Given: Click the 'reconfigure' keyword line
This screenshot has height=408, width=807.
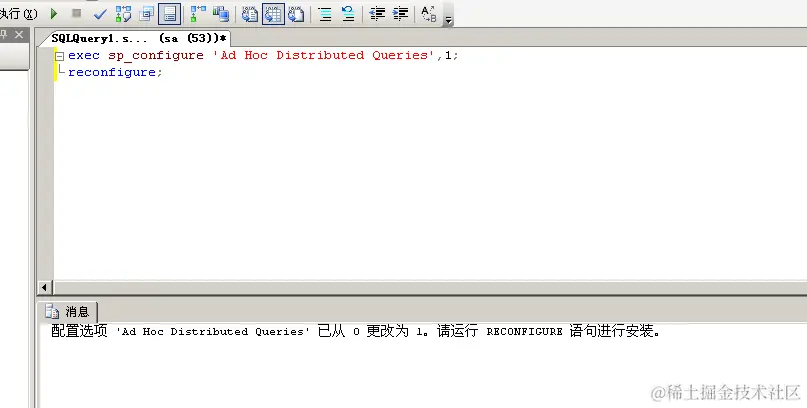Looking at the screenshot, I should (x=112, y=72).
